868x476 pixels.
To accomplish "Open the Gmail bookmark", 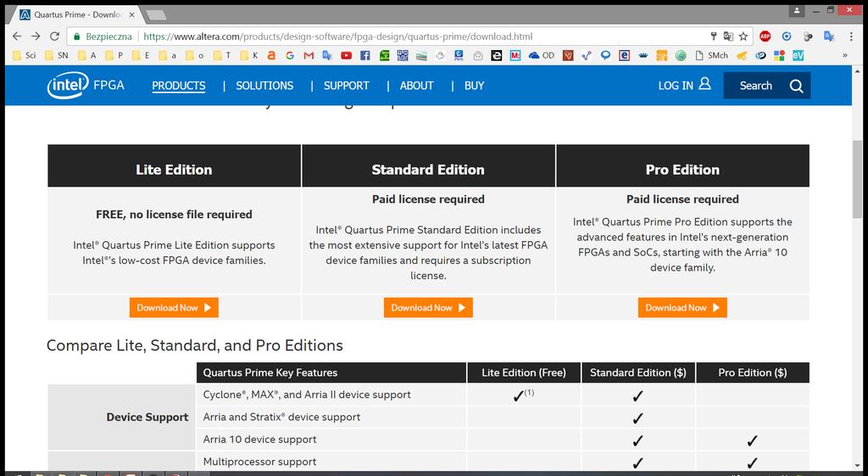I will (x=309, y=55).
